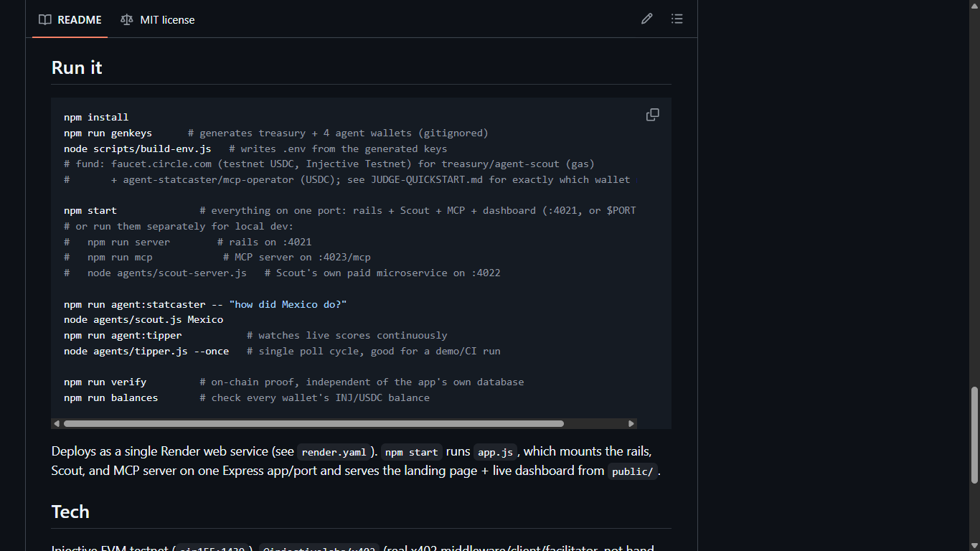Click the scales icon beside MIT license
The width and height of the screenshot is (980, 551).
(x=127, y=20)
